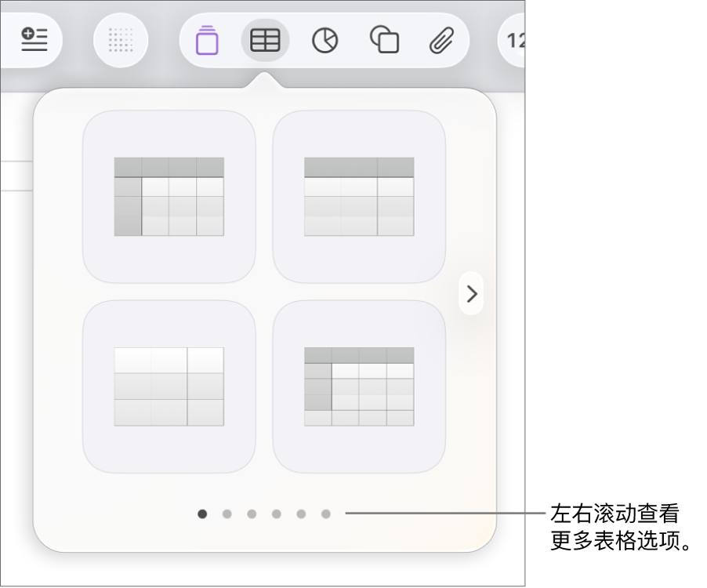Open the overlapping shapes insert icon

[384, 40]
